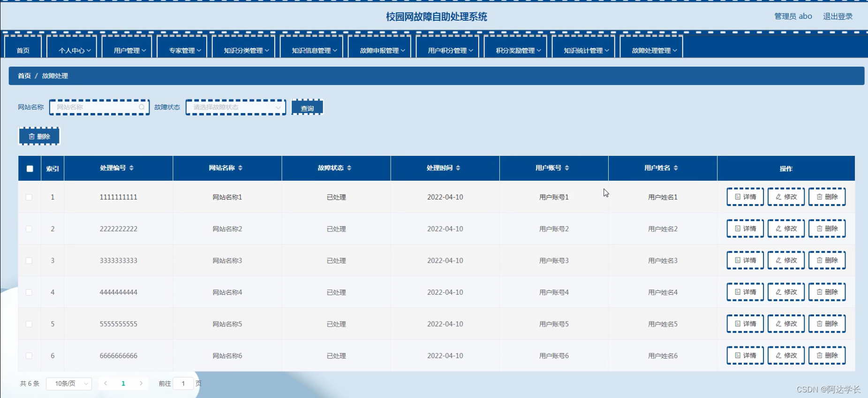This screenshot has height=398, width=868.
Task: Focus the 前往 page number input
Action: (183, 383)
